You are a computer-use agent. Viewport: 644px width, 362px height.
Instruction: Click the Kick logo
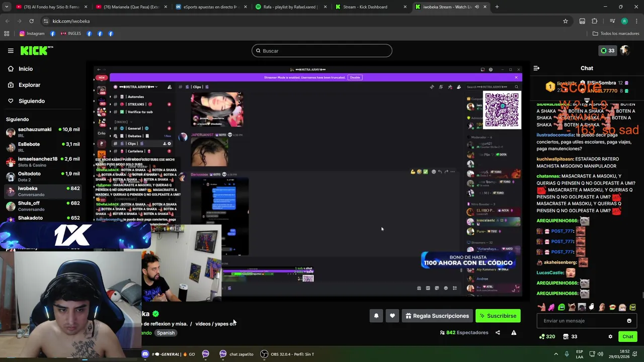point(36,50)
